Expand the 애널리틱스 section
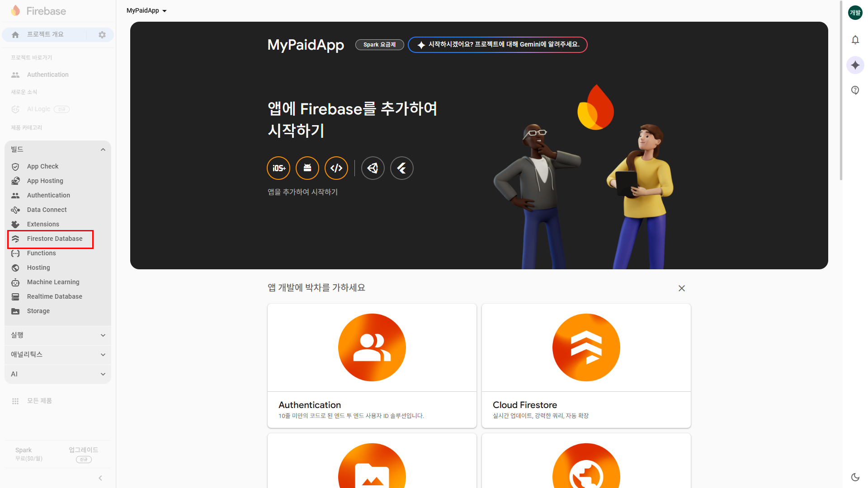Viewport: 868px width, 488px height. (x=103, y=355)
